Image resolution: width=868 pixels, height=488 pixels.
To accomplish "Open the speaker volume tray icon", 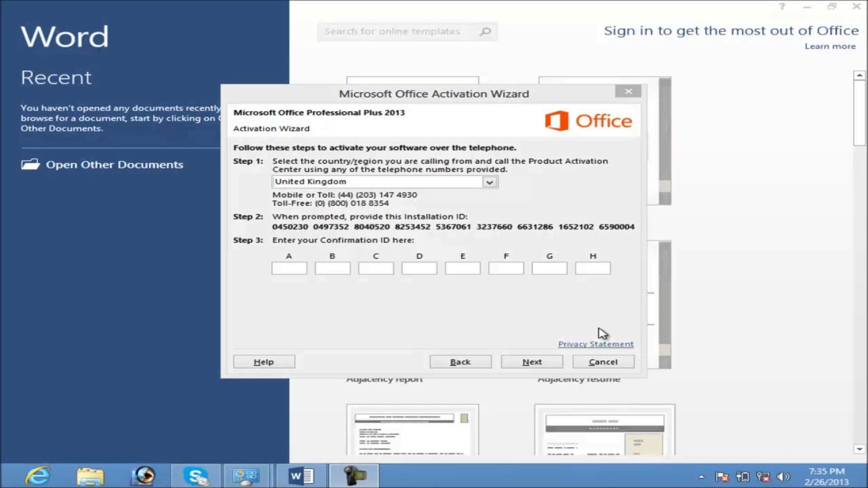I will pyautogui.click(x=783, y=476).
